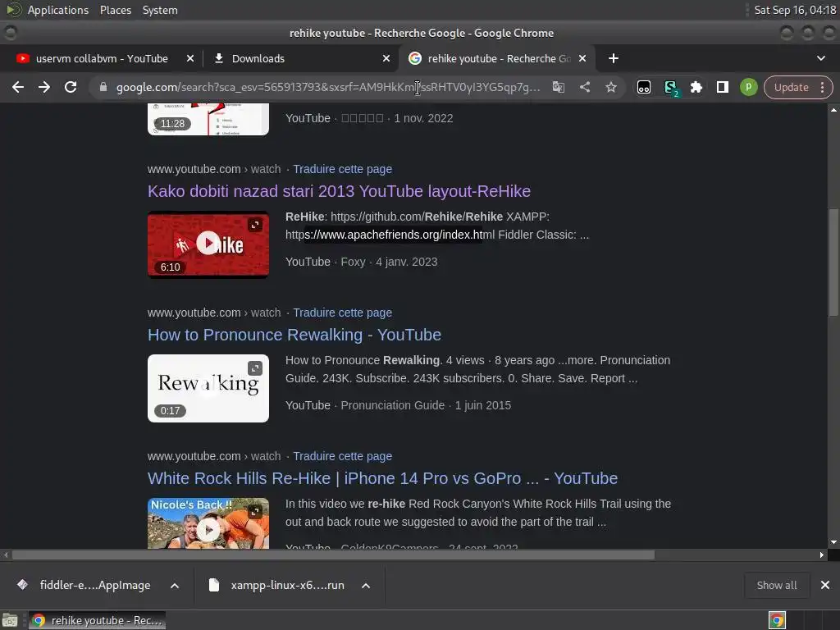
Task: Open the extension icon next to bookmark star
Action: 643,87
